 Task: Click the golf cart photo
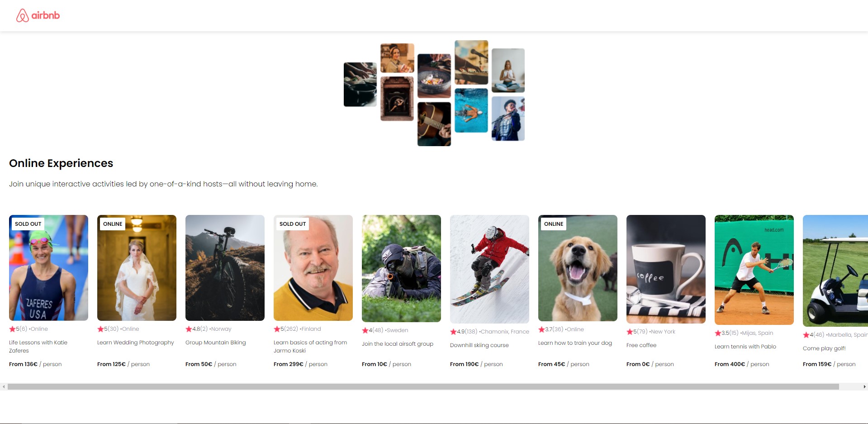[835, 271]
